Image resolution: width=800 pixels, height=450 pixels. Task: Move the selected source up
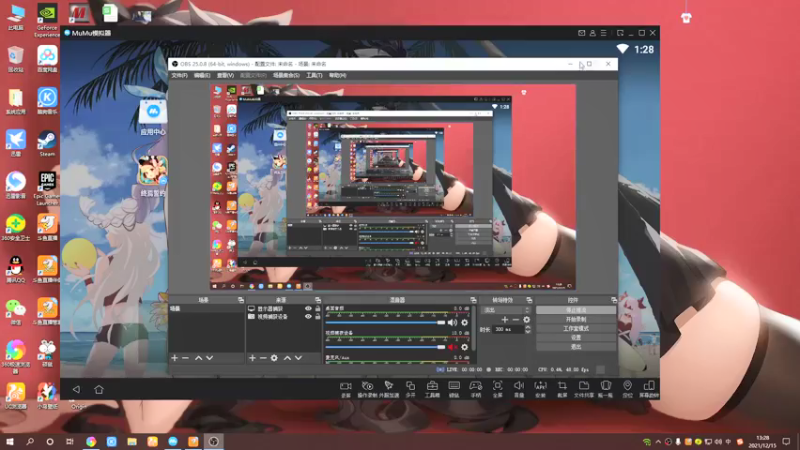287,358
